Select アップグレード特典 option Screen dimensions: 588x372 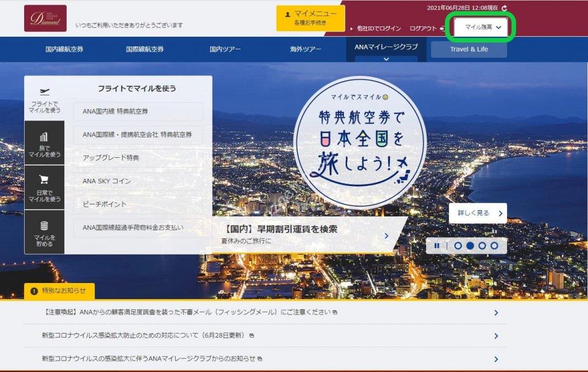pos(138,158)
